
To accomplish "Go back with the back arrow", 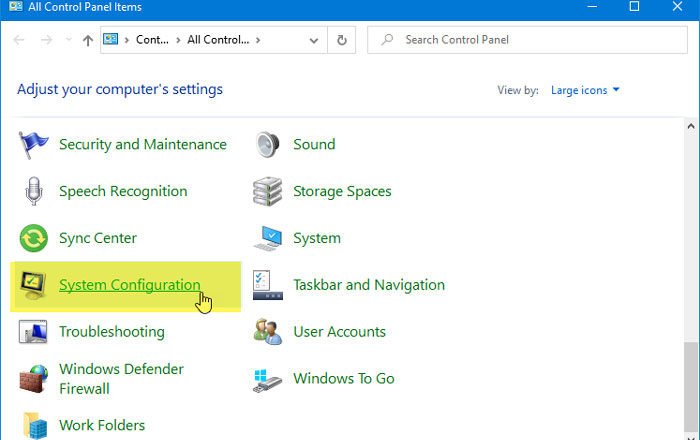I will 19,40.
